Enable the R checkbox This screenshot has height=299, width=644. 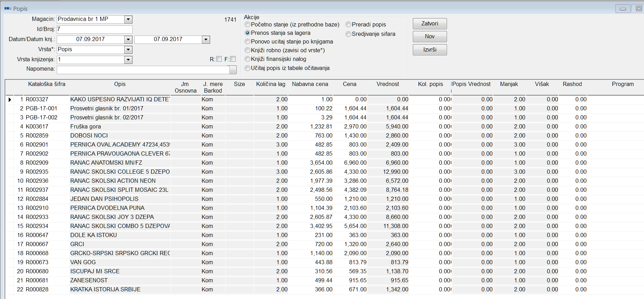pos(219,59)
